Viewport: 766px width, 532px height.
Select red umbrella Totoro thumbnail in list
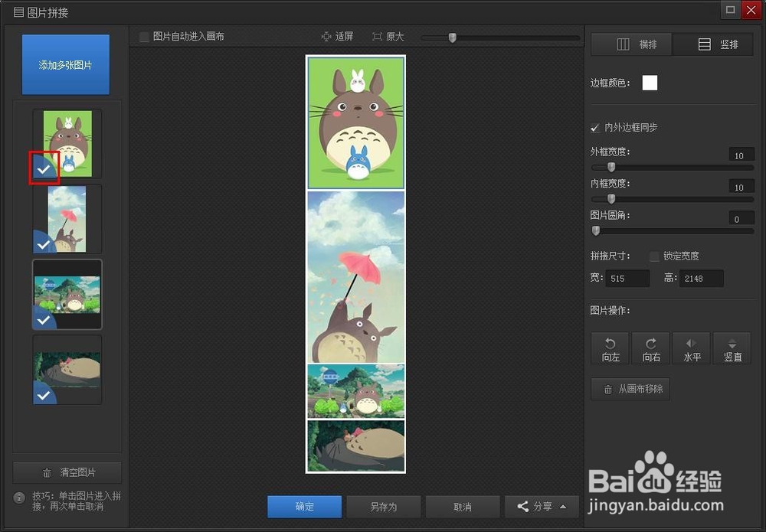pos(67,219)
